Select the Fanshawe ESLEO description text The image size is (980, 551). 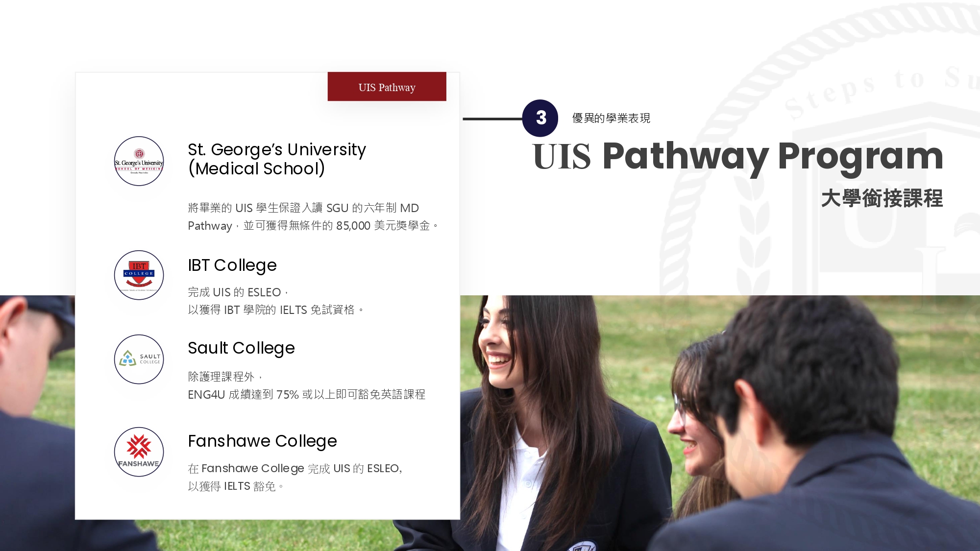point(294,477)
